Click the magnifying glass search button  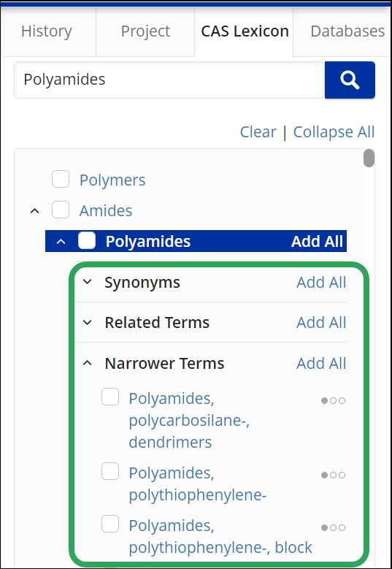pos(350,80)
